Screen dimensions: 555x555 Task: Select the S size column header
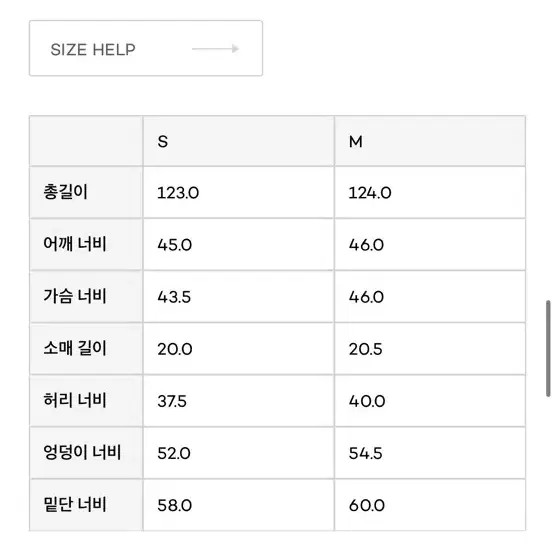pos(239,141)
